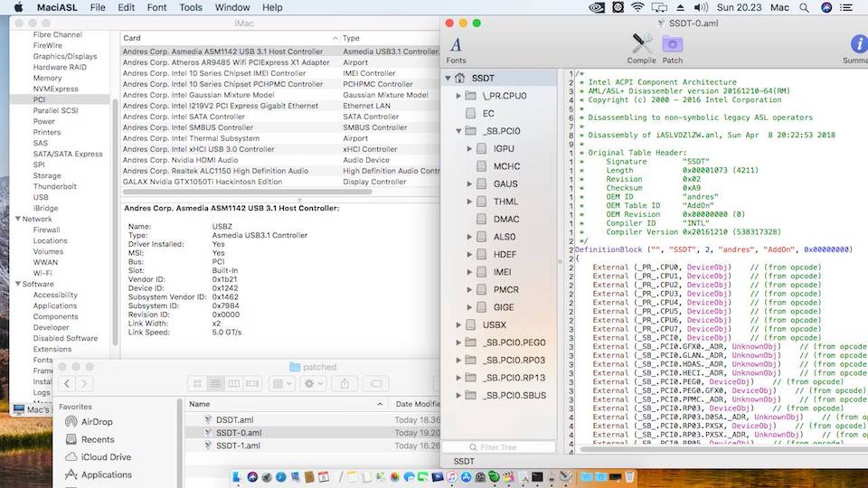Viewport: 868px width, 488px height.
Task: Open the display mirroring menu bar icon
Action: [659, 8]
